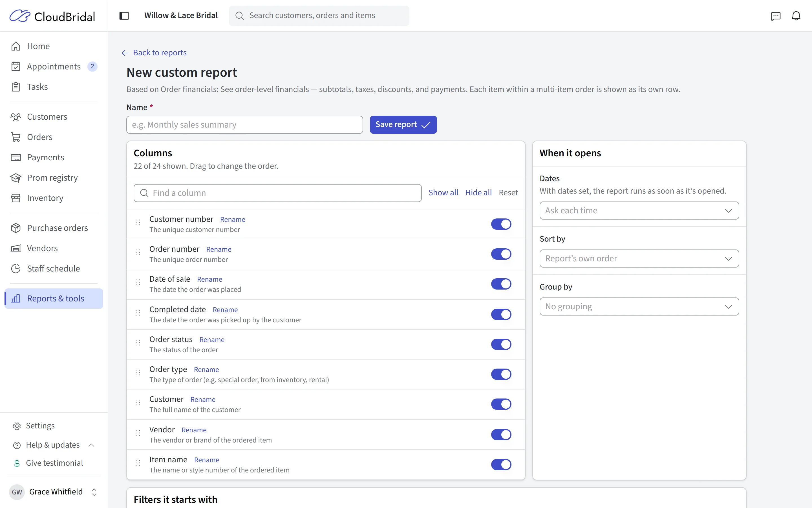Open Purchase orders section

(x=54, y=228)
